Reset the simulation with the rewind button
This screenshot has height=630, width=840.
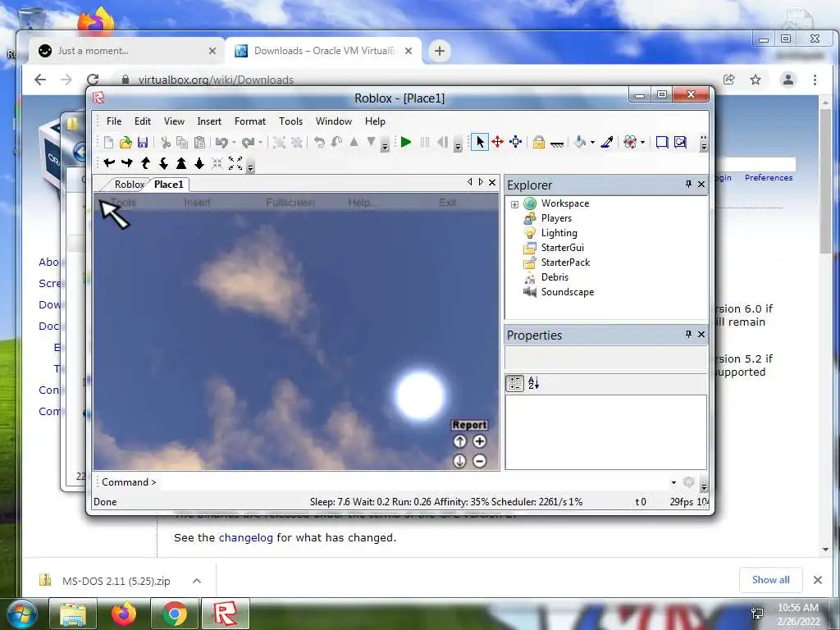(x=442, y=142)
